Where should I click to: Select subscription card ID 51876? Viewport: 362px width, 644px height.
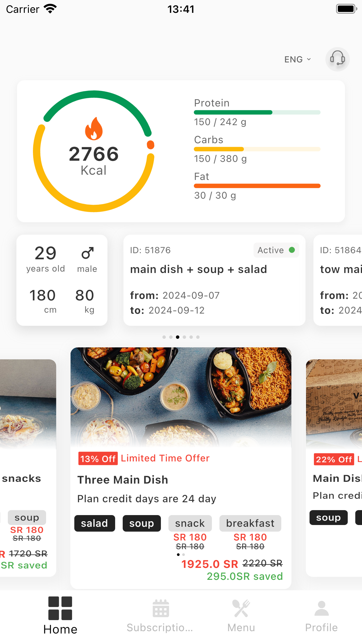[x=214, y=280]
